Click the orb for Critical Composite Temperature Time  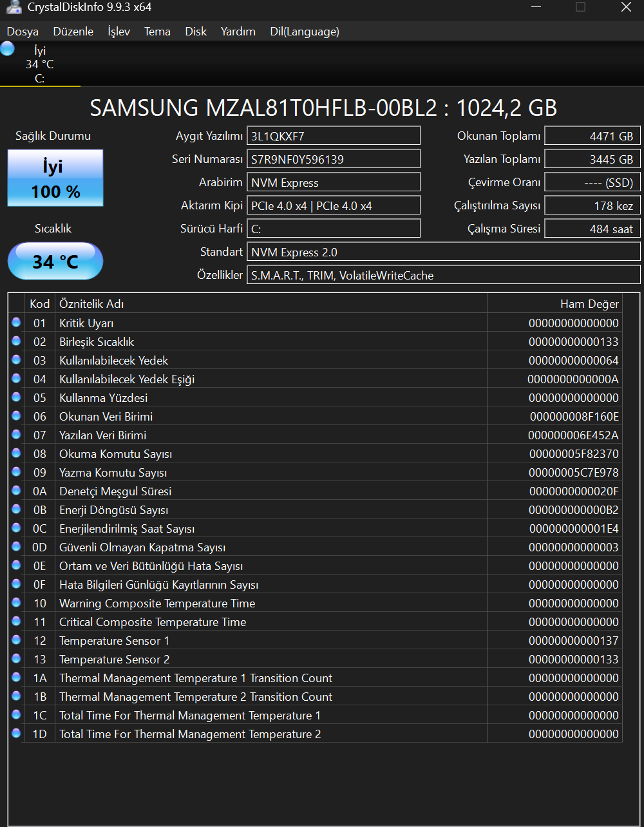pyautogui.click(x=16, y=621)
